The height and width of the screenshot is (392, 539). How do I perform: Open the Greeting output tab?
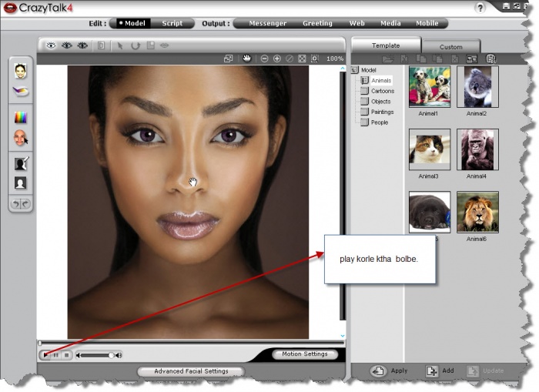(x=317, y=23)
